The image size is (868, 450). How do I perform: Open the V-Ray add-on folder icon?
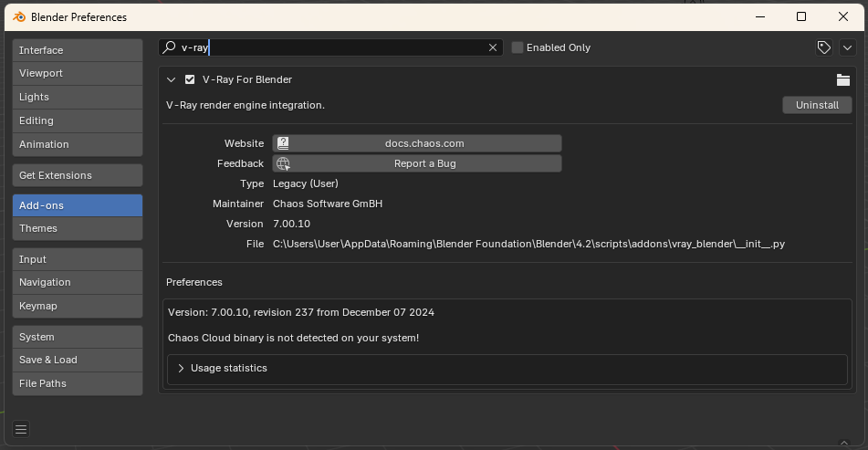843,79
